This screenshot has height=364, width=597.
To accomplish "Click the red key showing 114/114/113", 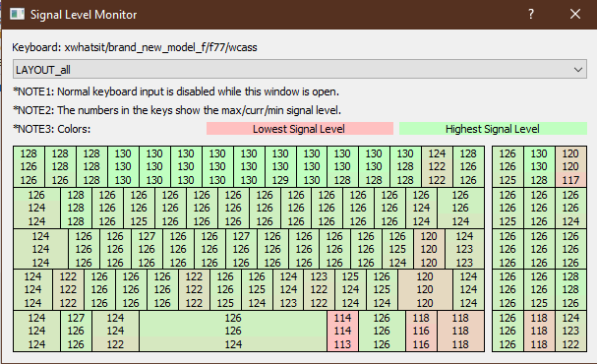I will [x=342, y=331].
